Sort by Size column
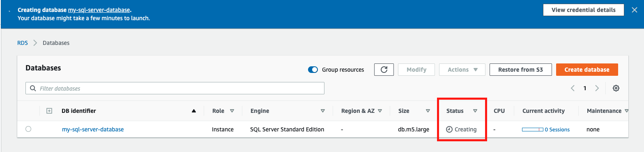 tap(428, 111)
